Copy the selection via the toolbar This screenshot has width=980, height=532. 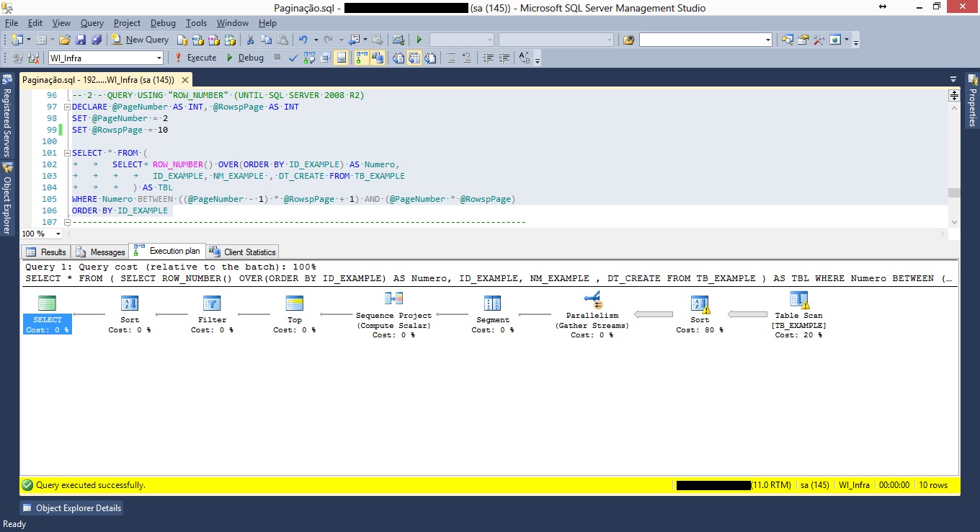click(267, 40)
